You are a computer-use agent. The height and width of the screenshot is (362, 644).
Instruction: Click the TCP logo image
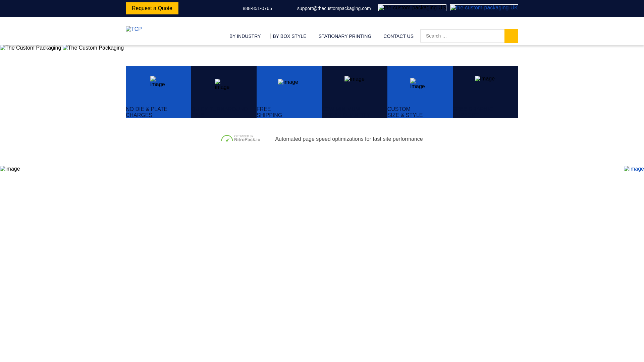point(133,29)
